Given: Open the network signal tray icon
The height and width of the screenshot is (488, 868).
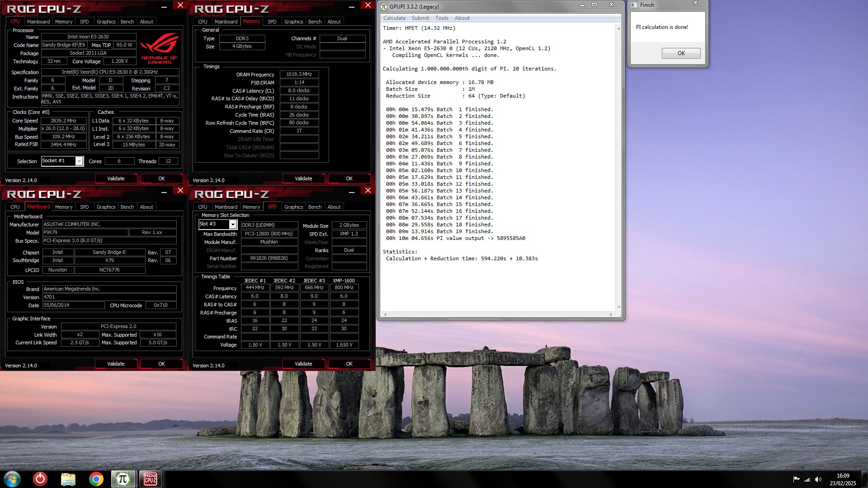Looking at the screenshot, I should click(x=807, y=479).
